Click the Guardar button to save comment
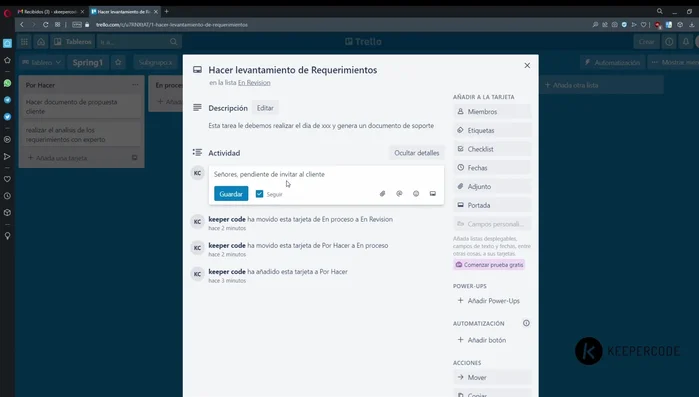The width and height of the screenshot is (699, 397). coord(231,194)
